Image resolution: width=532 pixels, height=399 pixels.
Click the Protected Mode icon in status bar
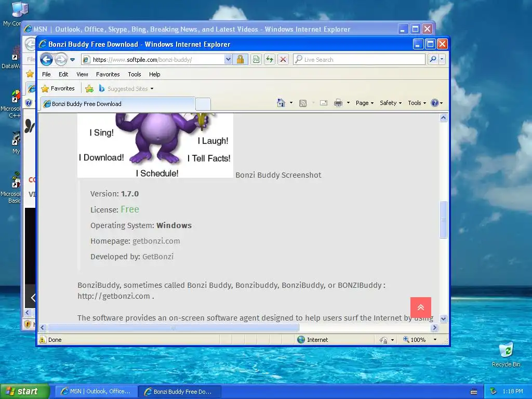[383, 340]
